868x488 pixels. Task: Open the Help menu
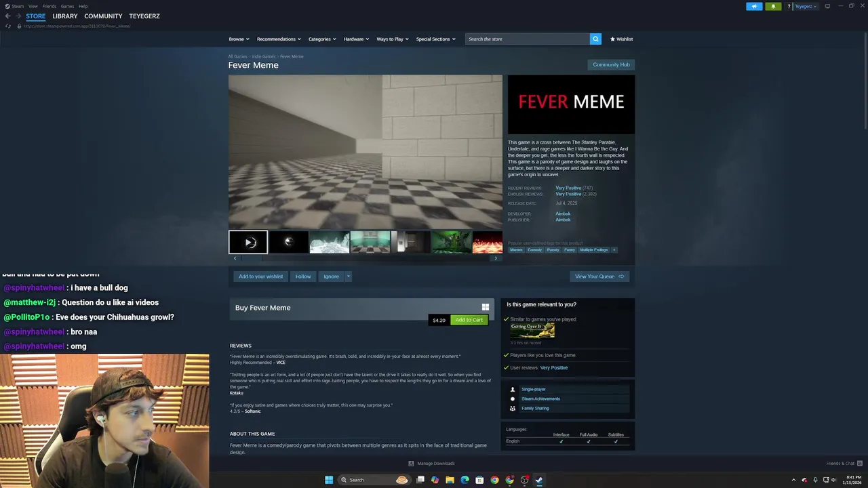pos(83,6)
